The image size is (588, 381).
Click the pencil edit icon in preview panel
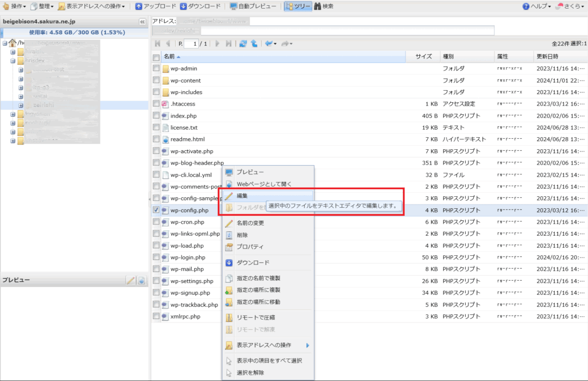[130, 280]
